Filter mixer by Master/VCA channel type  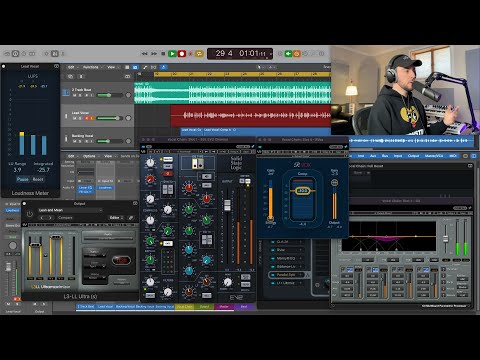pos(434,156)
